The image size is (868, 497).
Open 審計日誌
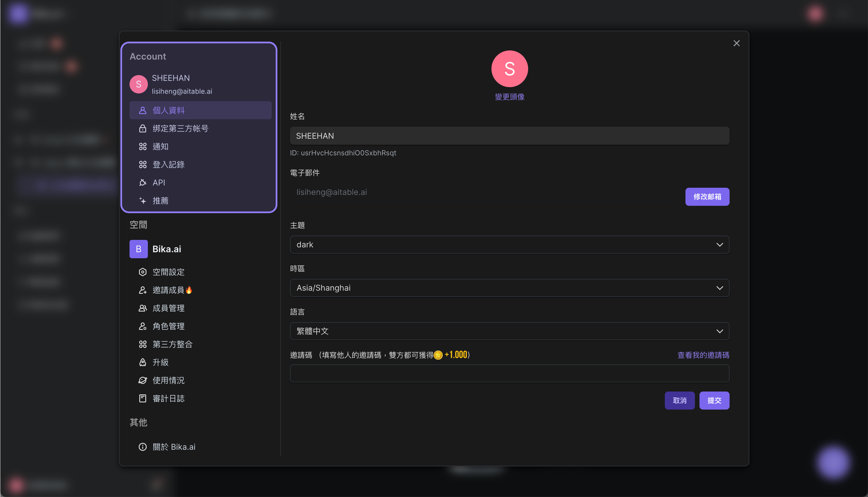[x=200, y=398]
